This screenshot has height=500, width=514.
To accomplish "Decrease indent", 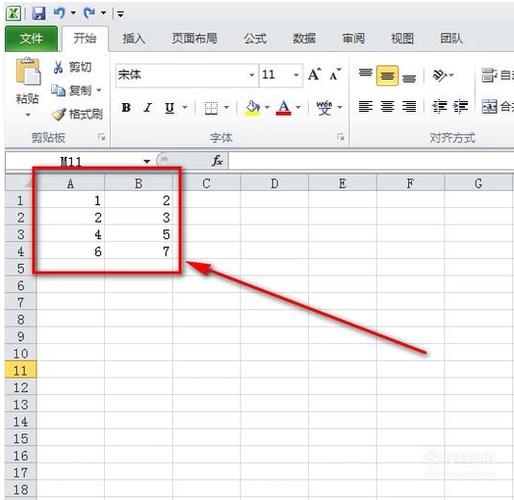I will point(439,107).
